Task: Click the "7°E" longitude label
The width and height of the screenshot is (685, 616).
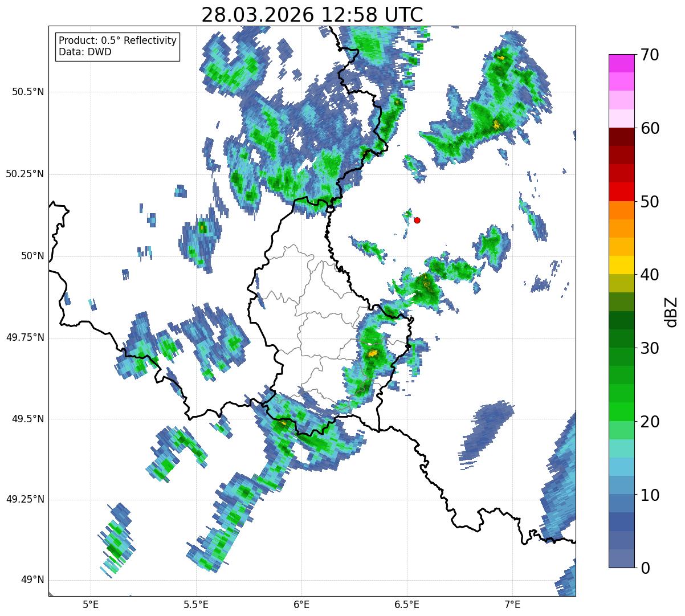Action: [513, 604]
